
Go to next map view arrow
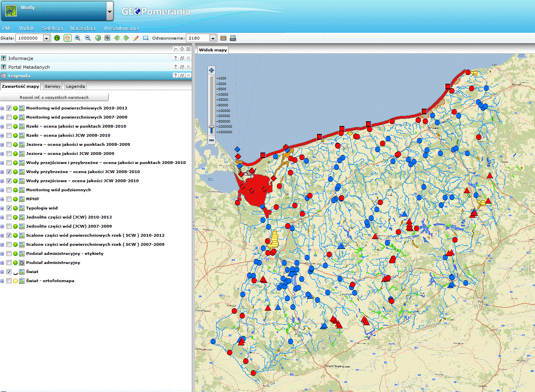(126, 38)
